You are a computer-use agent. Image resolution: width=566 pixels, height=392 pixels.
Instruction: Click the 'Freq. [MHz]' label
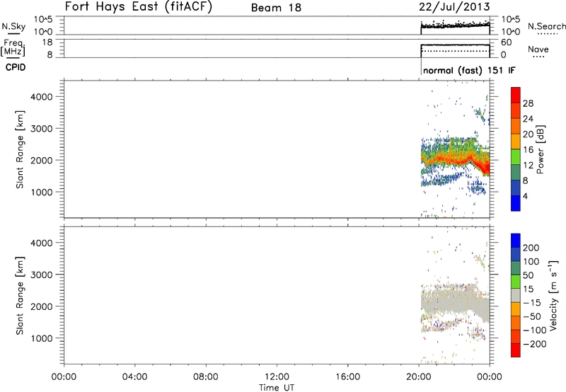(13, 47)
